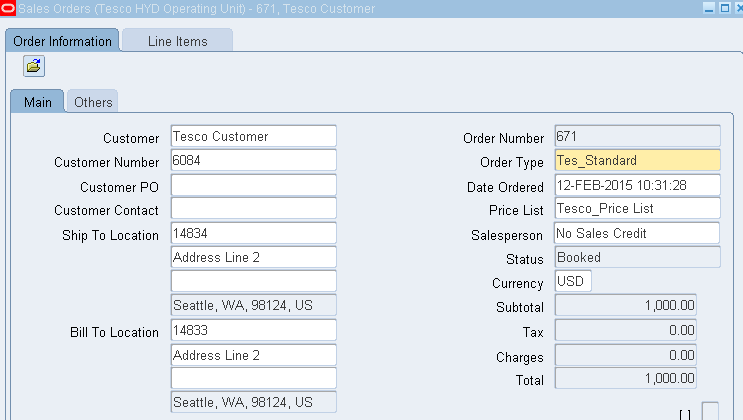Click the Order Number field 671
743x420 pixels.
(637, 136)
